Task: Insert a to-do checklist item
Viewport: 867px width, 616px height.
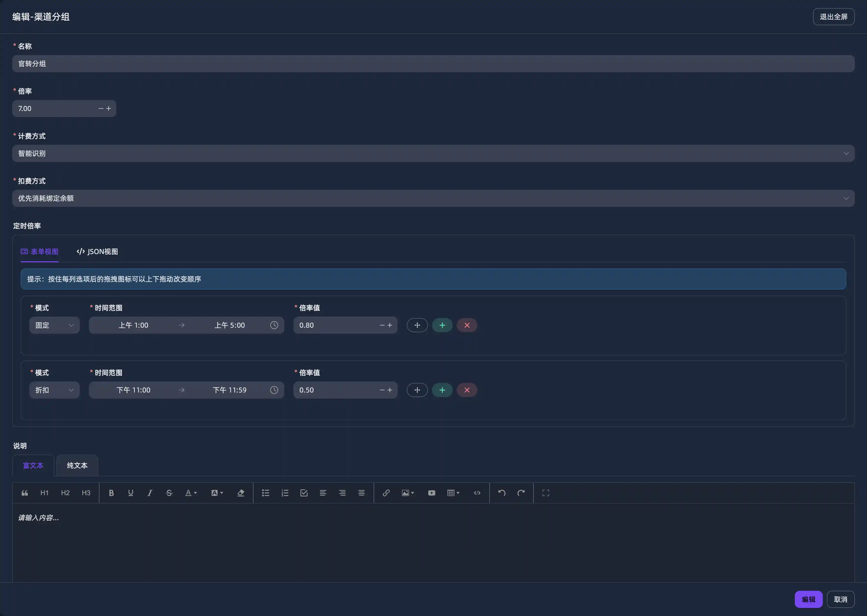Action: tap(304, 493)
